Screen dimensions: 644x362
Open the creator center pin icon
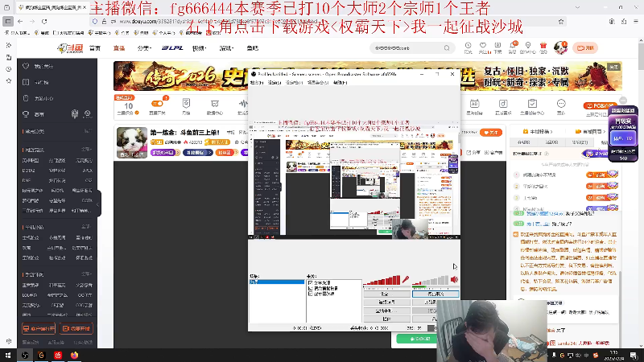528,46
